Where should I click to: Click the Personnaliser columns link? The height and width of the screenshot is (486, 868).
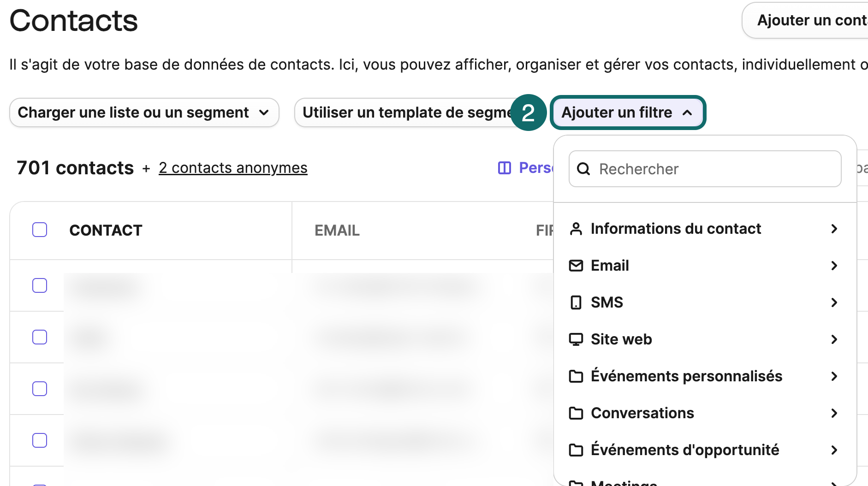[526, 168]
